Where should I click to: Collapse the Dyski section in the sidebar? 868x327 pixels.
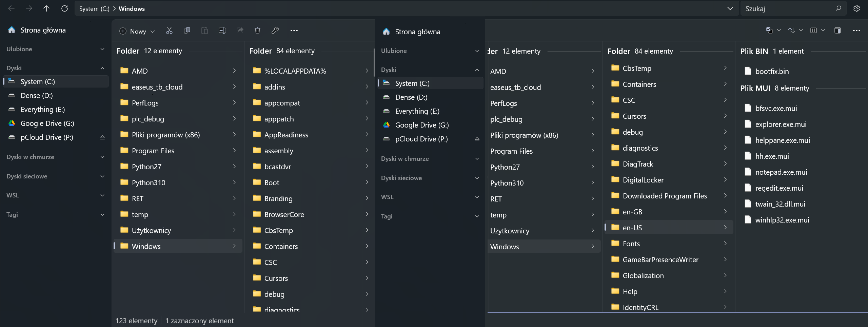click(x=102, y=68)
